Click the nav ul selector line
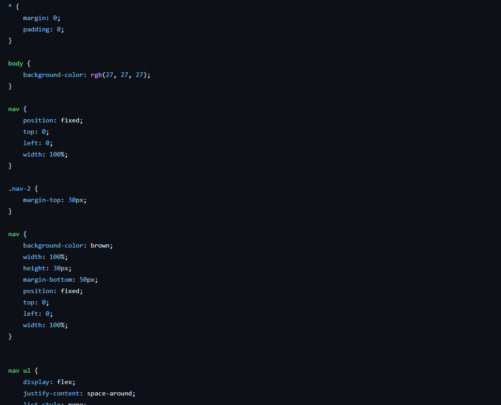501x405 pixels. (23, 371)
